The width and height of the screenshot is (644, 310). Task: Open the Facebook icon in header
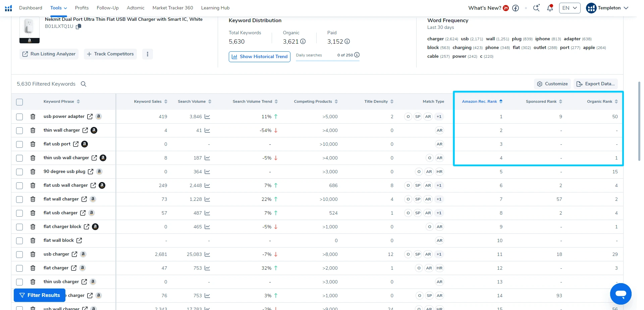pos(516,8)
